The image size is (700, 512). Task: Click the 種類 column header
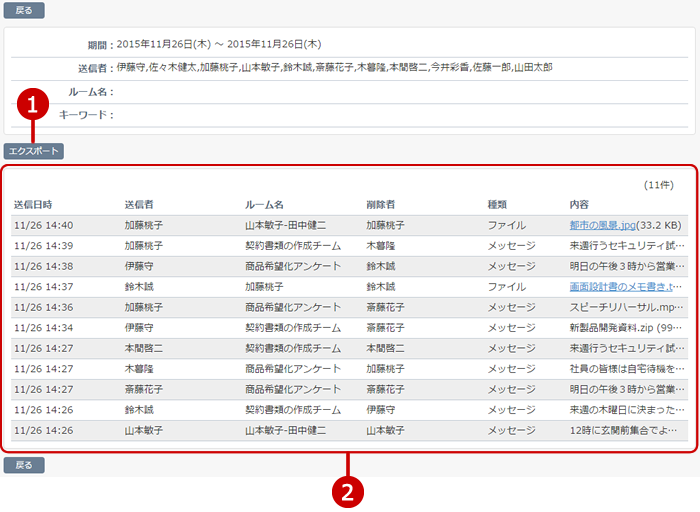(x=497, y=205)
